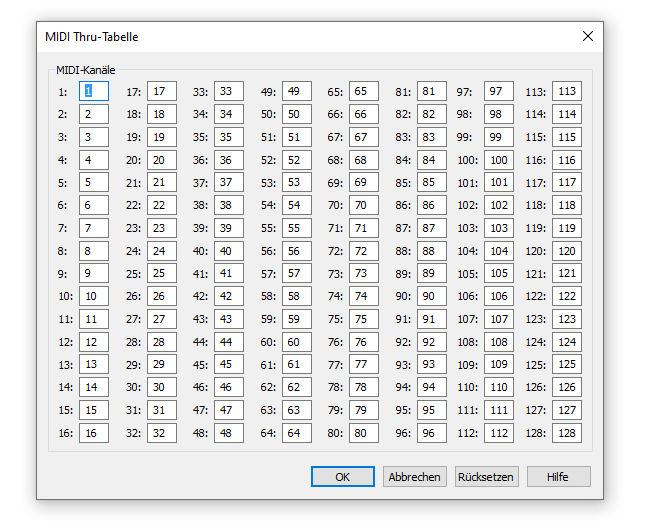The height and width of the screenshot is (530, 652).
Task: Focus the channel 67 input field
Action: (364, 137)
